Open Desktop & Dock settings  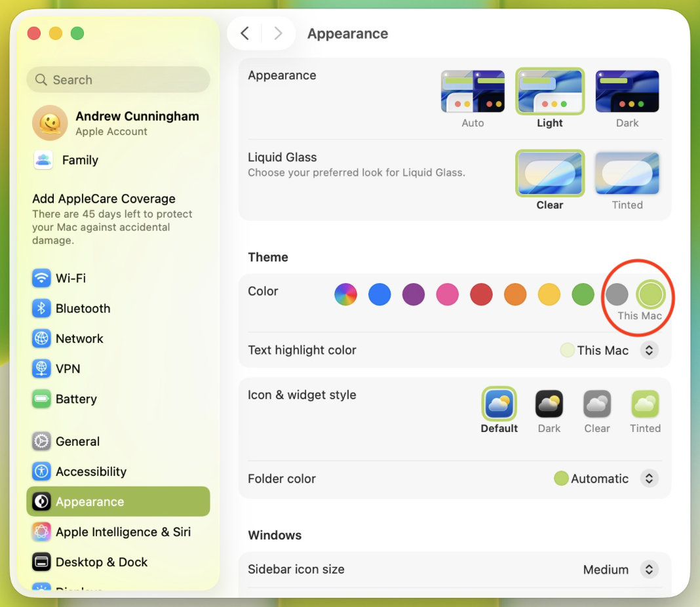(118, 562)
